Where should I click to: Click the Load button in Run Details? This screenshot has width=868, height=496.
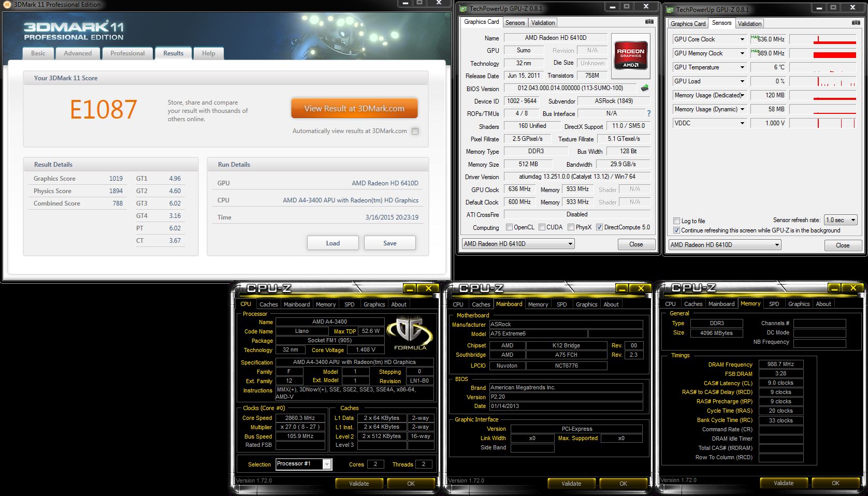click(332, 243)
